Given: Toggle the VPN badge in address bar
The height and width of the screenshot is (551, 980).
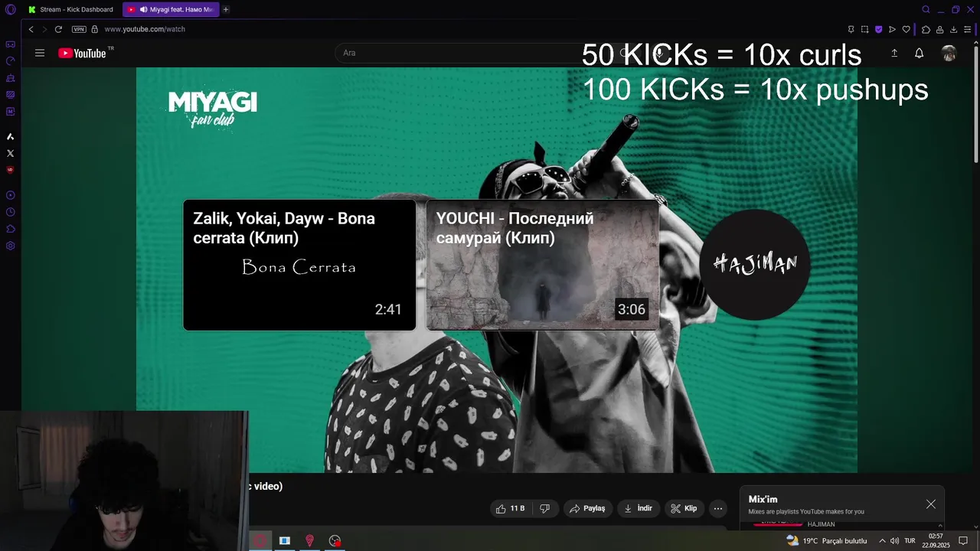Looking at the screenshot, I should click(x=79, y=29).
